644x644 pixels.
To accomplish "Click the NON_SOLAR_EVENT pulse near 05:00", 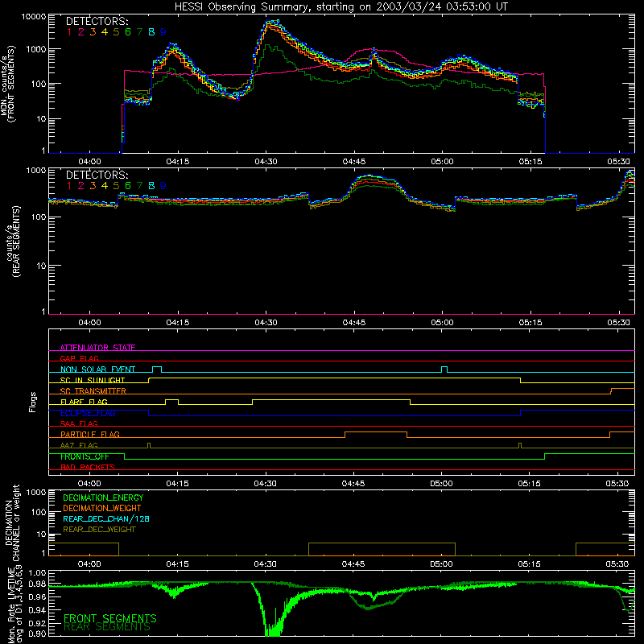I will pyautogui.click(x=444, y=369).
